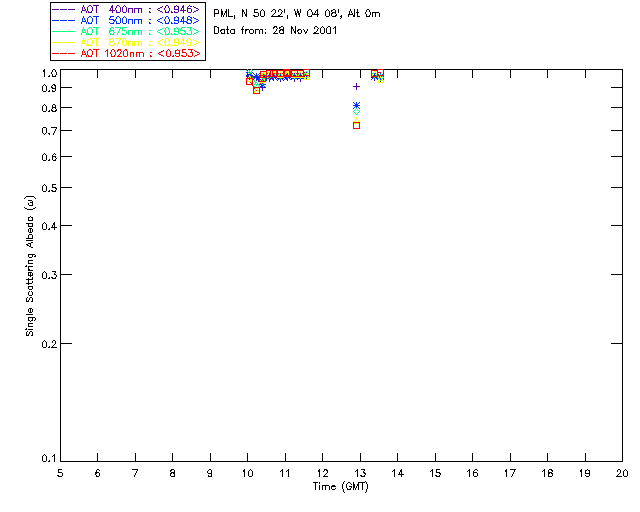Click the red square data point near 0.7
Screen dimensions: 640x512
pos(356,126)
